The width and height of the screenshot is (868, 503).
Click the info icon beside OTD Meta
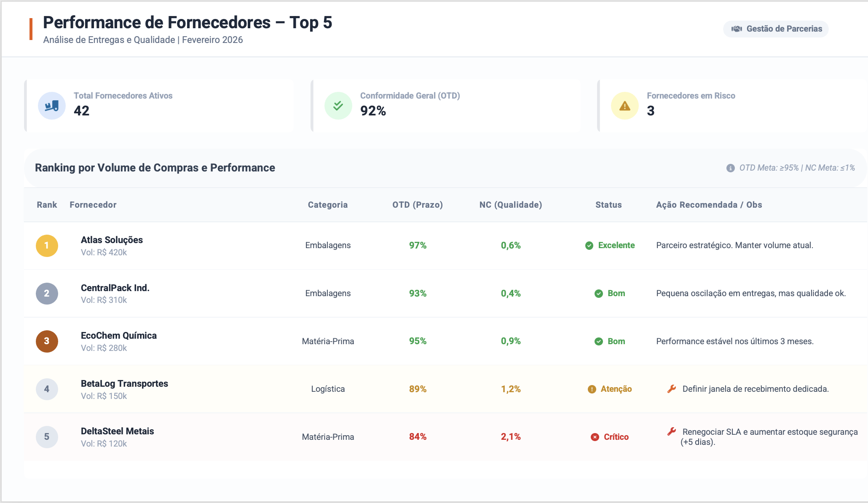pyautogui.click(x=731, y=168)
